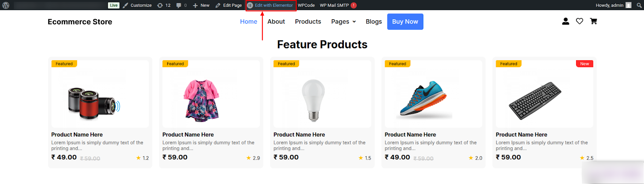Open the New content dropdown
This screenshot has height=184, width=644.
tap(201, 5)
